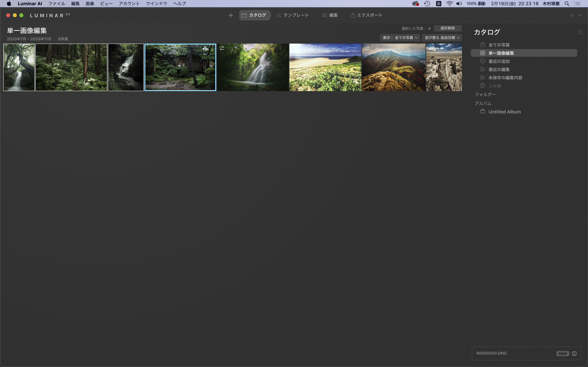The height and width of the screenshot is (367, 588).
Task: Open the ビュー menu in menu bar
Action: point(106,4)
